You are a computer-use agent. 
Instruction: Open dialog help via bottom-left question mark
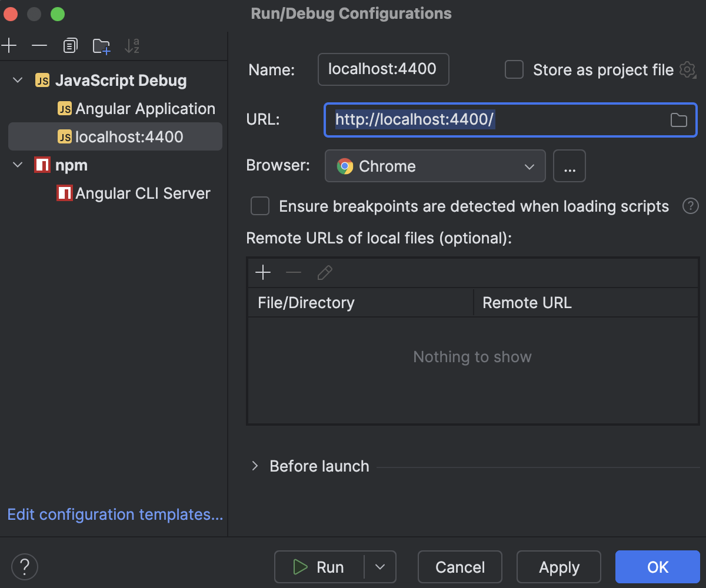tap(24, 566)
